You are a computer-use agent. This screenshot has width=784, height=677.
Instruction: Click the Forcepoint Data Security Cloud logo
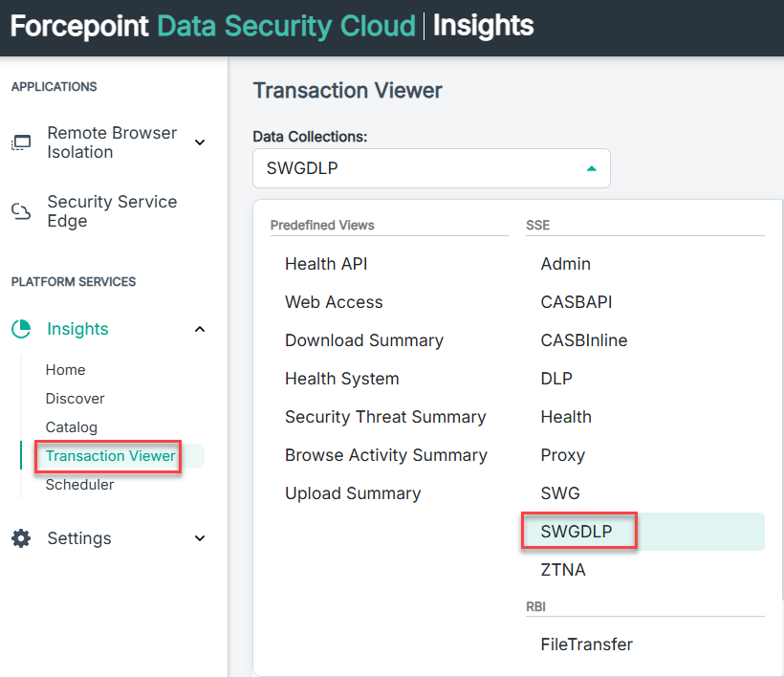coord(212,26)
